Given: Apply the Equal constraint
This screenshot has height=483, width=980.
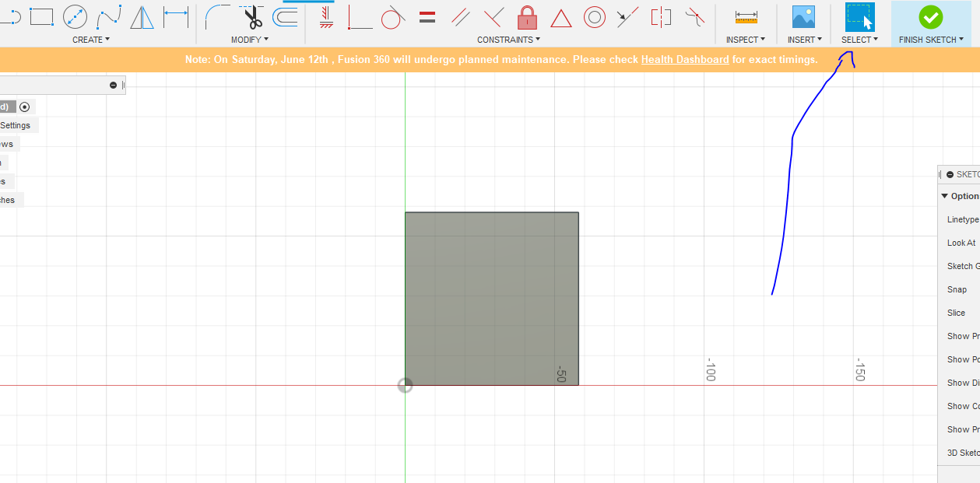Looking at the screenshot, I should (x=427, y=16).
